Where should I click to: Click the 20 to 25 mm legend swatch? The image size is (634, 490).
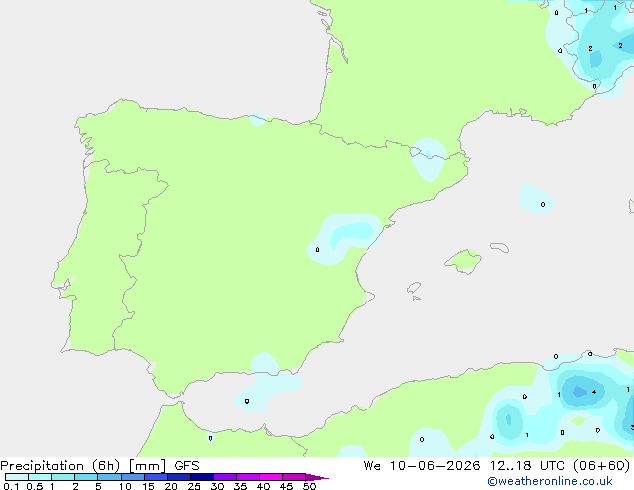(179, 477)
